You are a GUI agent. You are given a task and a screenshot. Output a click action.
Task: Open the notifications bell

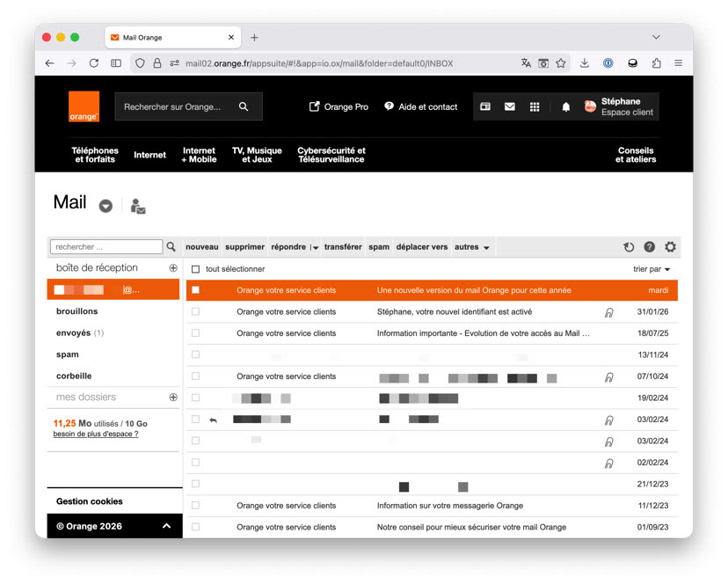[x=565, y=106]
